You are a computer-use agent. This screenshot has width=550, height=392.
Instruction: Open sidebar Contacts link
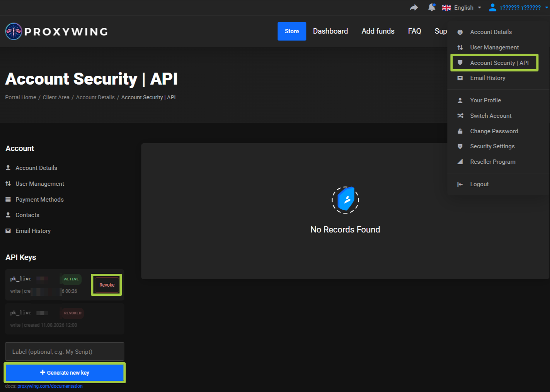(x=27, y=215)
